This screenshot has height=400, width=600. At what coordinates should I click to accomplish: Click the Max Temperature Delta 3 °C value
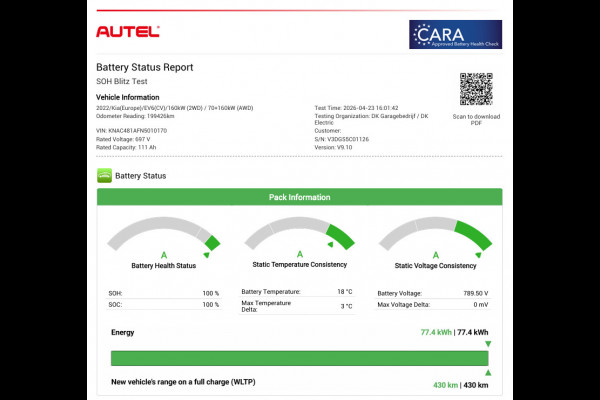(x=346, y=305)
